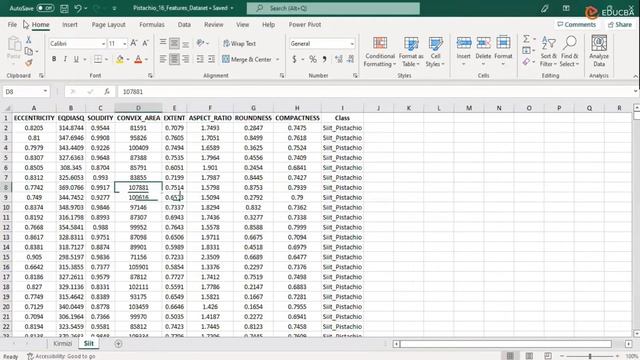The image size is (640, 360).
Task: Click the Search box in title bar
Action: (x=333, y=8)
